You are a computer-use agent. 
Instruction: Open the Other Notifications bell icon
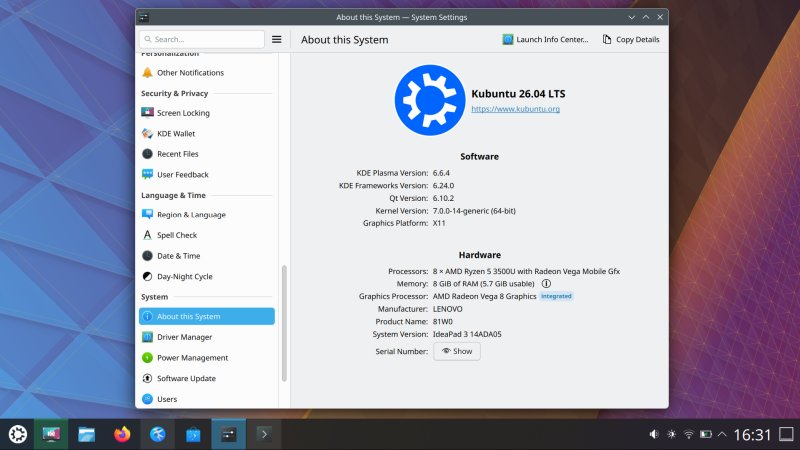147,72
